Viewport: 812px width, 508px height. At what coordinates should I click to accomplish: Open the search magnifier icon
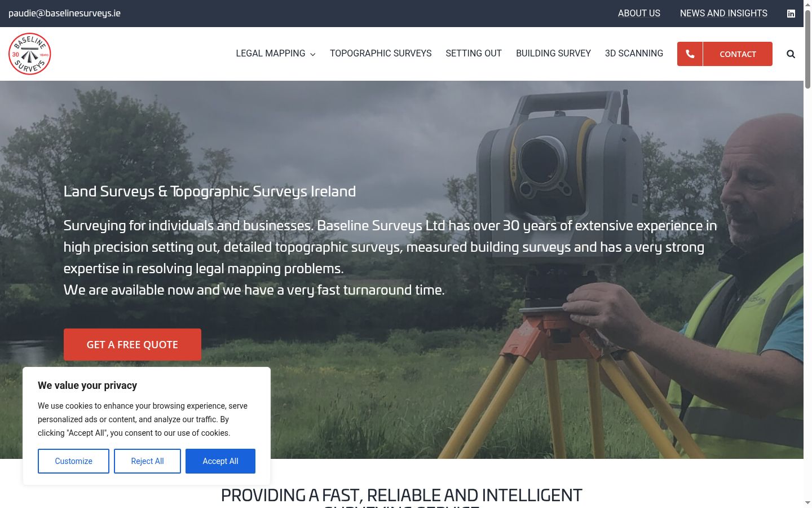tap(791, 54)
